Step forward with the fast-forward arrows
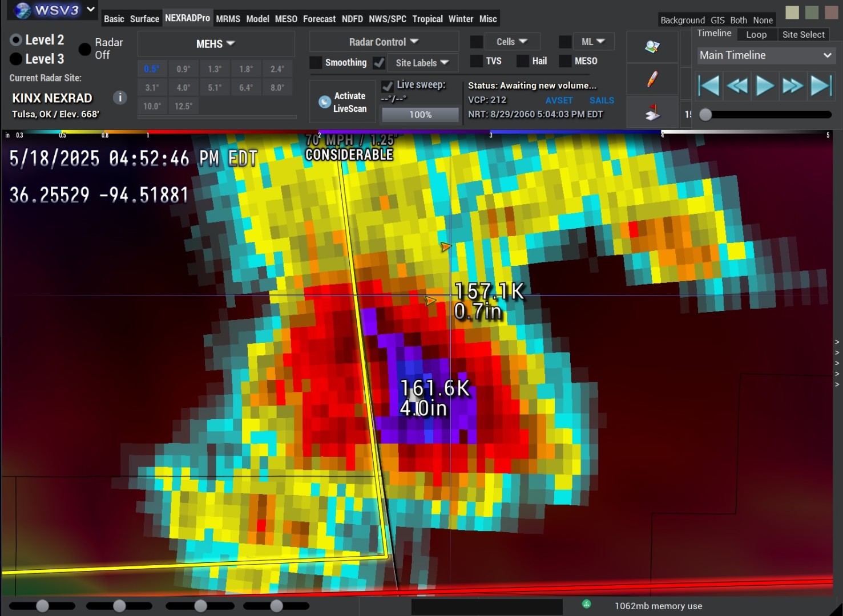Viewport: 843px width, 616px height. (x=793, y=86)
